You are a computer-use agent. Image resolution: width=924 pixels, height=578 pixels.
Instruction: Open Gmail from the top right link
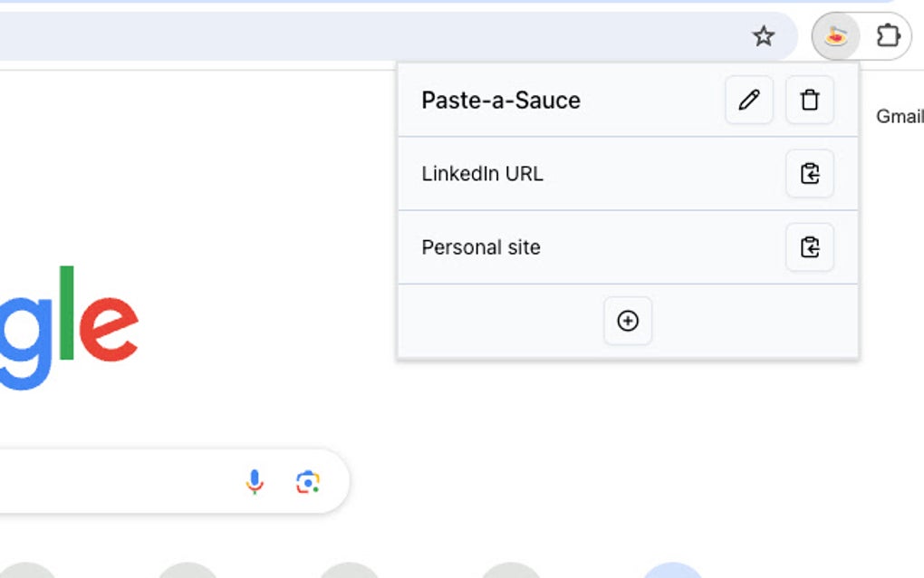pos(899,116)
